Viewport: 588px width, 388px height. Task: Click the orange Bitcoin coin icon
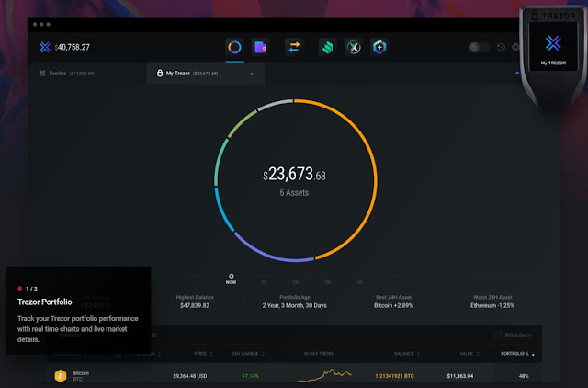(x=61, y=376)
